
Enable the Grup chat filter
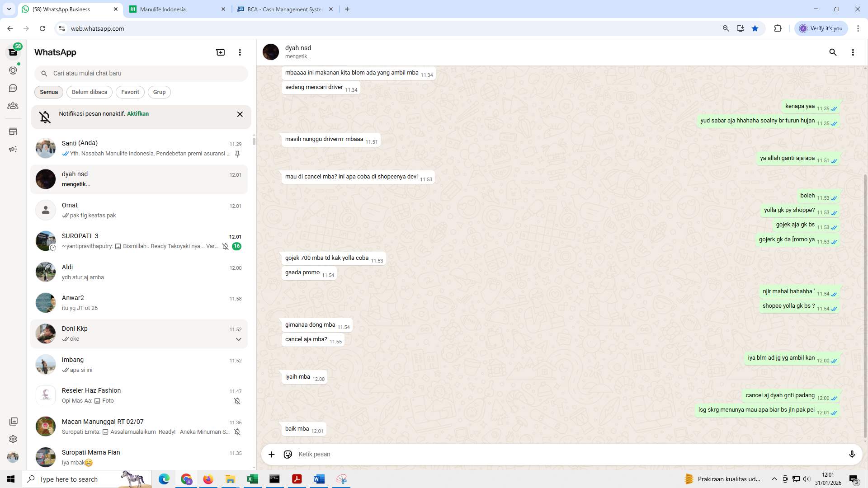(x=159, y=92)
